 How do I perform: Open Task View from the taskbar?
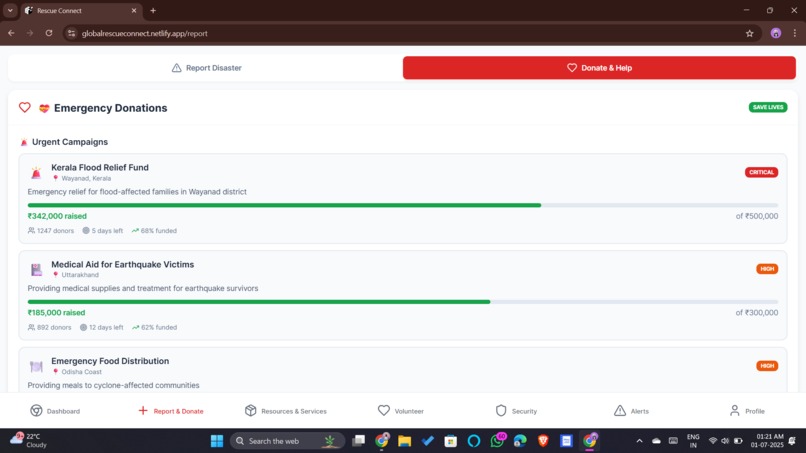point(358,441)
